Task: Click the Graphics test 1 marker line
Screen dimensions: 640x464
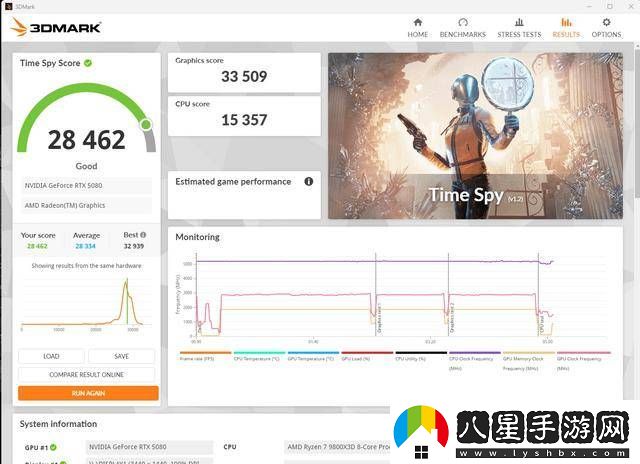Action: [x=376, y=294]
